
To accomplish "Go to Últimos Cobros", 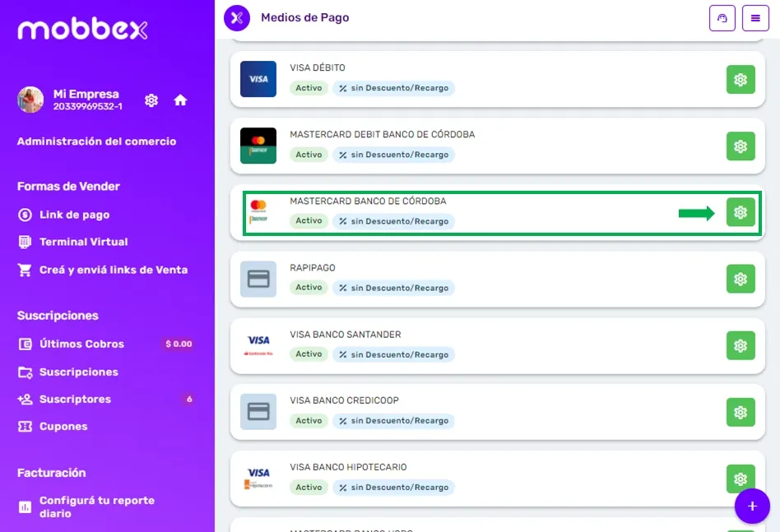I will (71, 344).
